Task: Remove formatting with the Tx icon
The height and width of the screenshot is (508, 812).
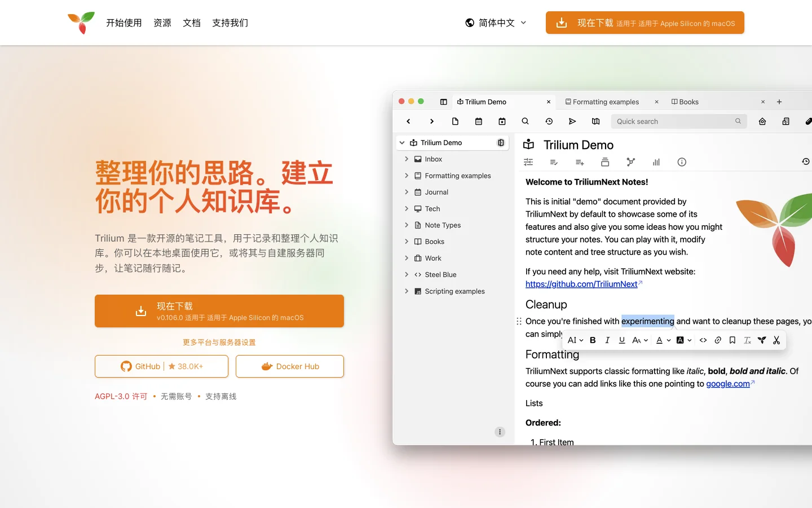Action: [747, 340]
